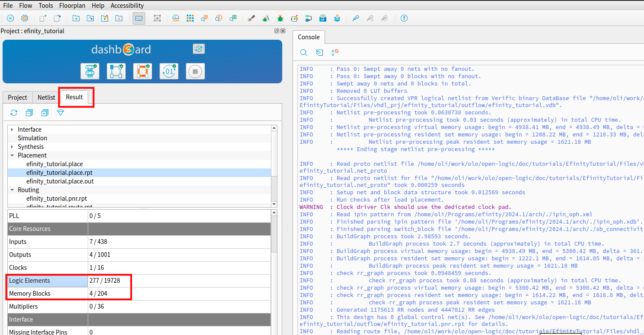Image resolution: width=644 pixels, height=335 pixels.
Task: Generate bitstream with the 01 dashboard icon
Action: (x=169, y=71)
